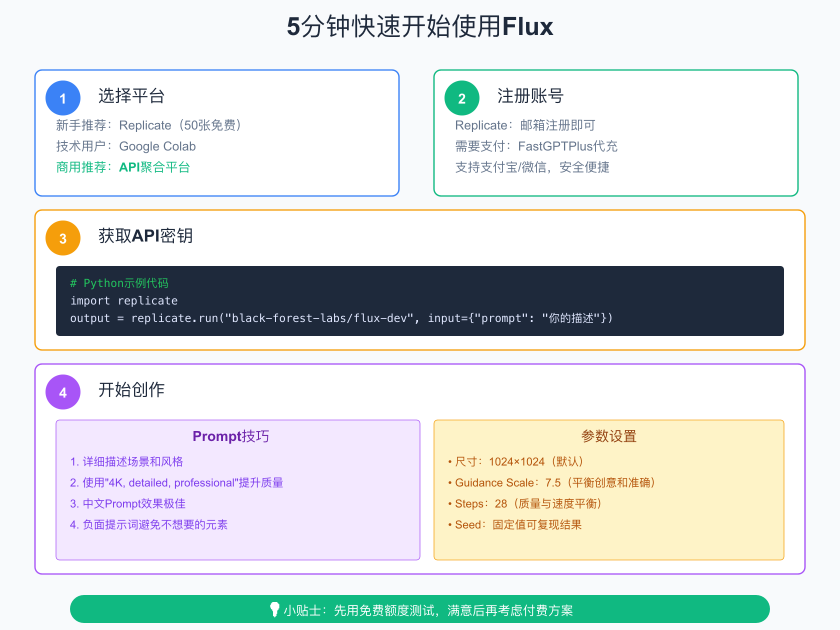Click the Steps: 28 parameter line
The height and width of the screenshot is (630, 840).
pos(525,504)
